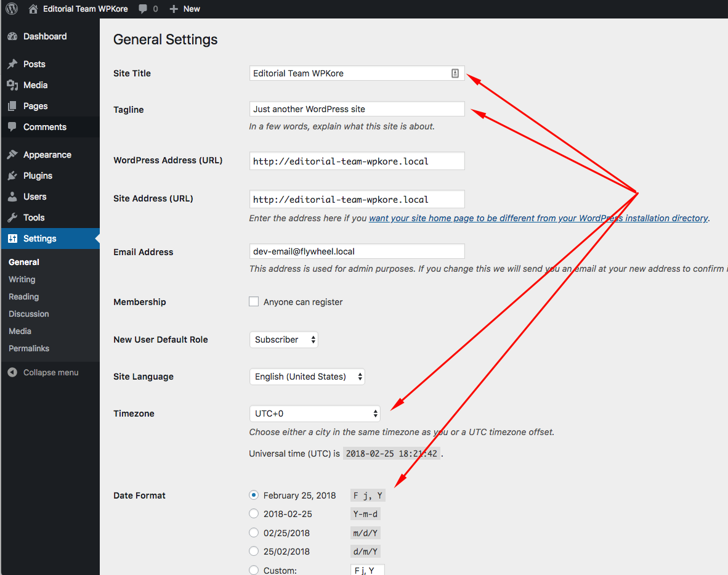Open the Writing settings submenu
Screen dimensions: 728x575
click(22, 279)
